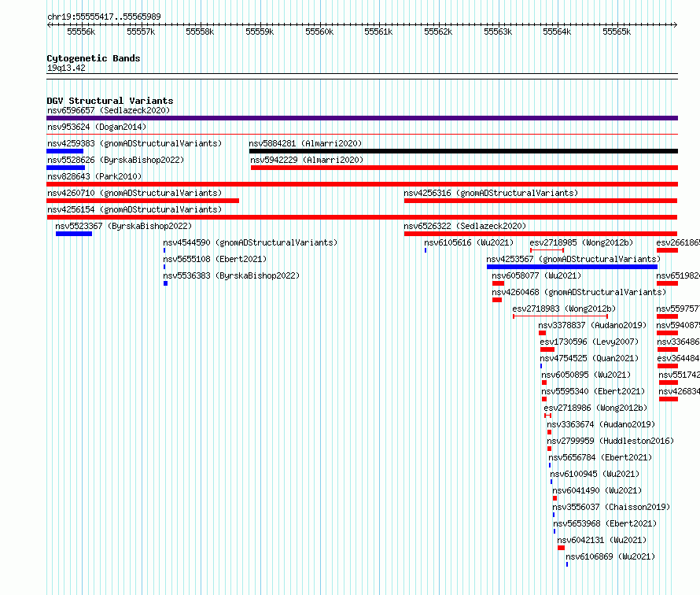Click the blue bar under nsv4259383

tap(64, 151)
